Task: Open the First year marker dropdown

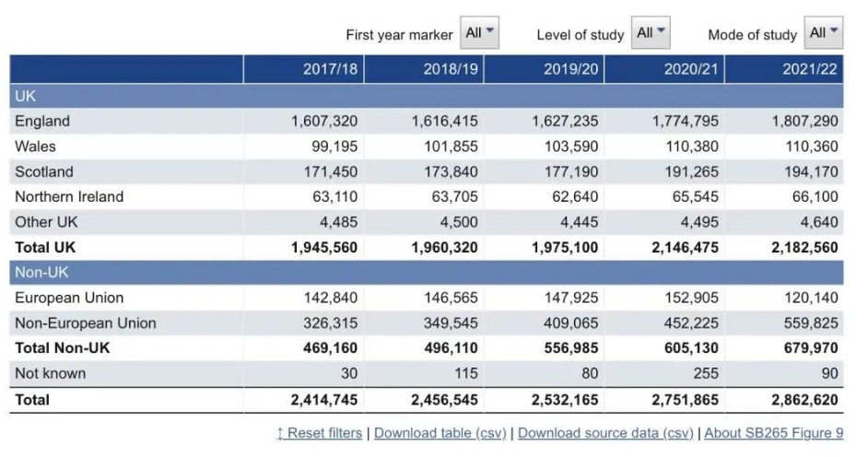Action: click(x=480, y=33)
